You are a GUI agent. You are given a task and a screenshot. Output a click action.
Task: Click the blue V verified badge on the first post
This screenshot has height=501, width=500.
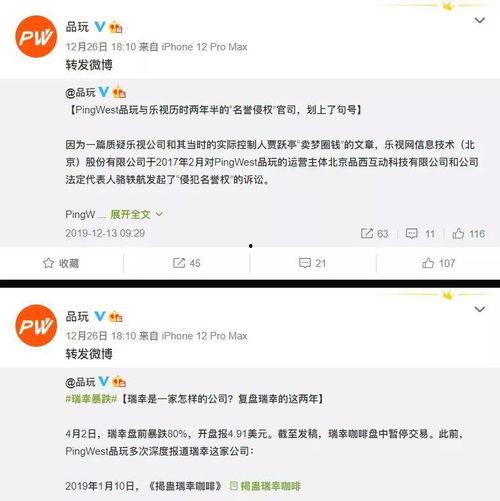tap(100, 27)
